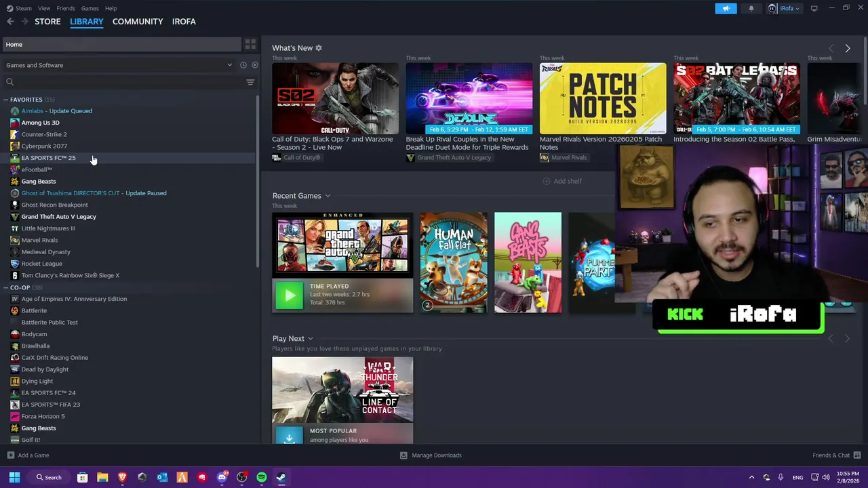Click the Steam icon in taskbar
Viewport: 868px width, 488px height.
click(281, 477)
